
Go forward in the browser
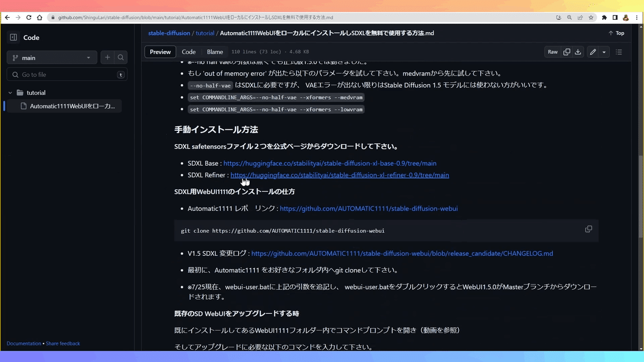[18, 17]
